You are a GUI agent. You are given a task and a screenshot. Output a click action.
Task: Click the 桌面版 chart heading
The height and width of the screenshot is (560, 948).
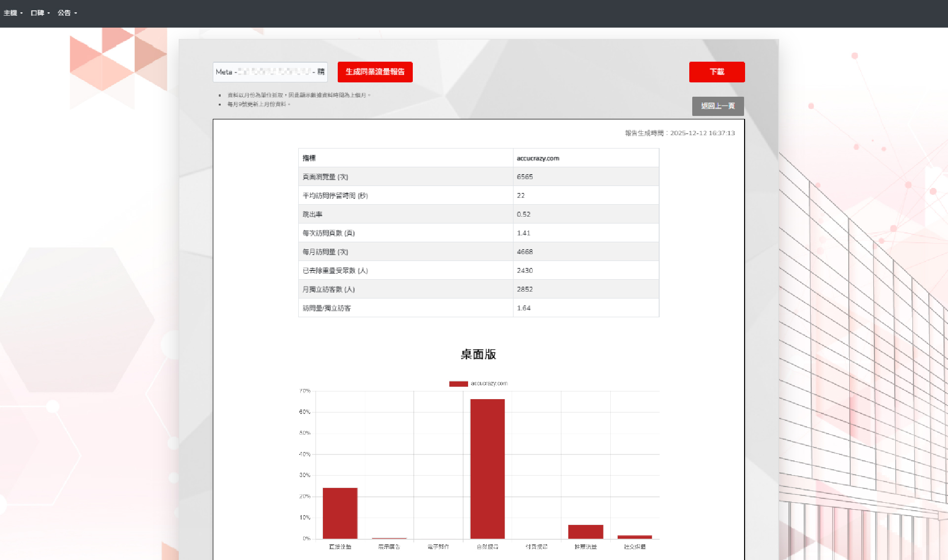tap(478, 354)
